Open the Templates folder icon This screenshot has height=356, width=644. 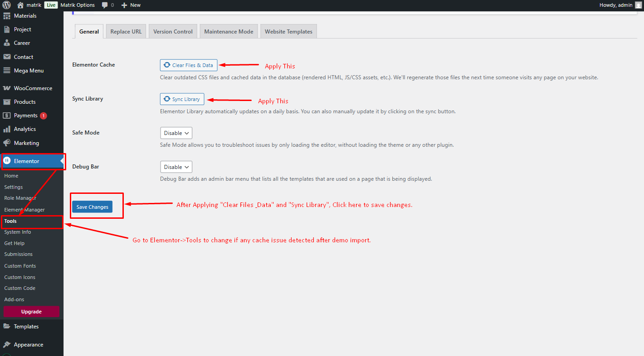pos(7,327)
